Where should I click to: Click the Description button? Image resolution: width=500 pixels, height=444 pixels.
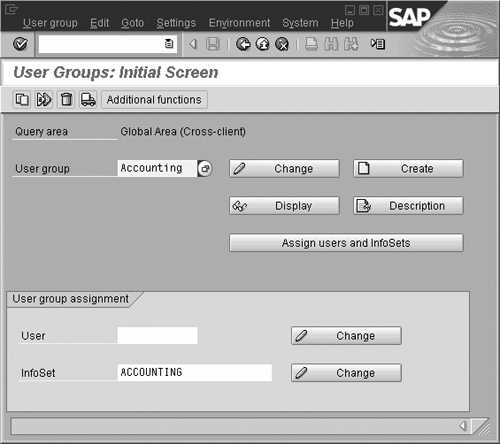(x=408, y=205)
